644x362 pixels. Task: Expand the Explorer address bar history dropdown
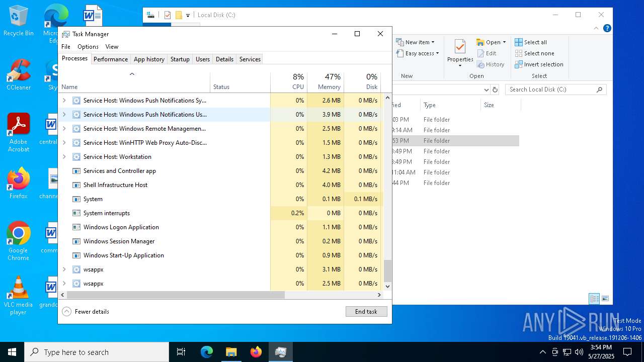[x=486, y=89]
